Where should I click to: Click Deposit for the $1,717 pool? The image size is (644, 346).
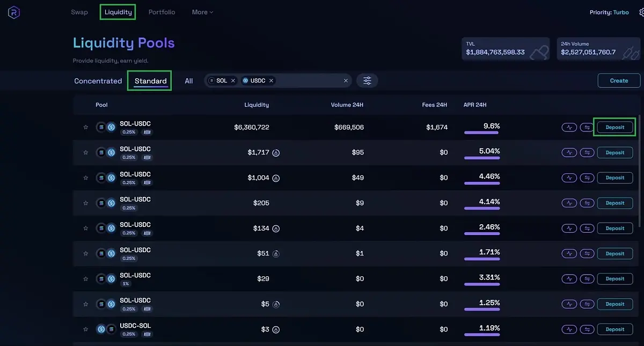point(615,153)
